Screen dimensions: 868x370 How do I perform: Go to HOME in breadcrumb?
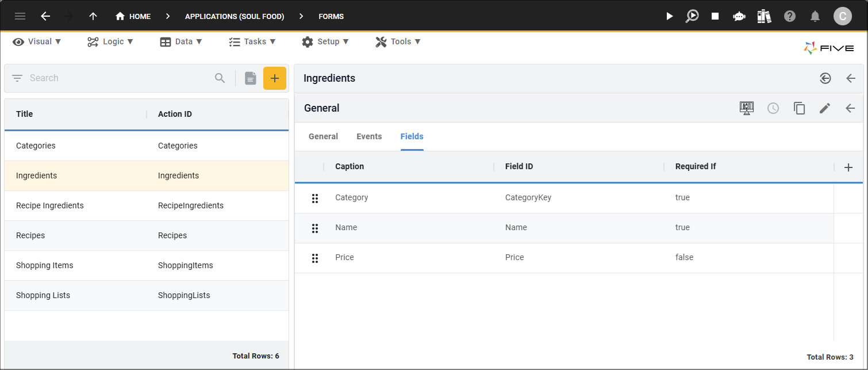133,17
